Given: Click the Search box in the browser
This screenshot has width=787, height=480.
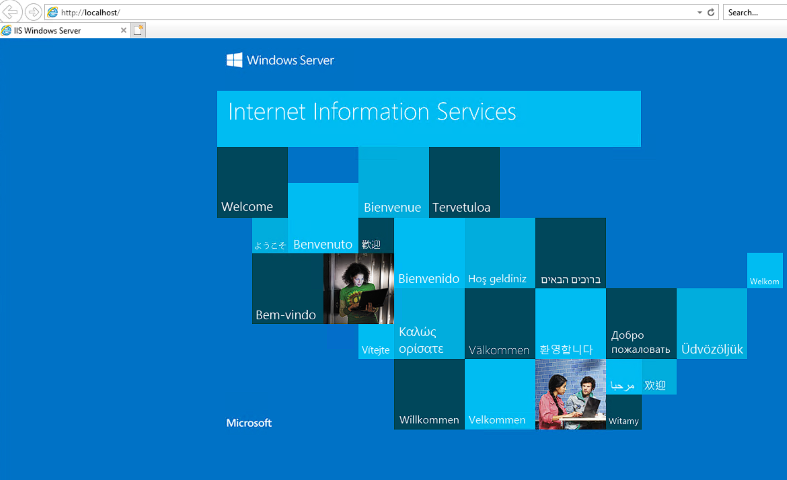Looking at the screenshot, I should coord(755,12).
